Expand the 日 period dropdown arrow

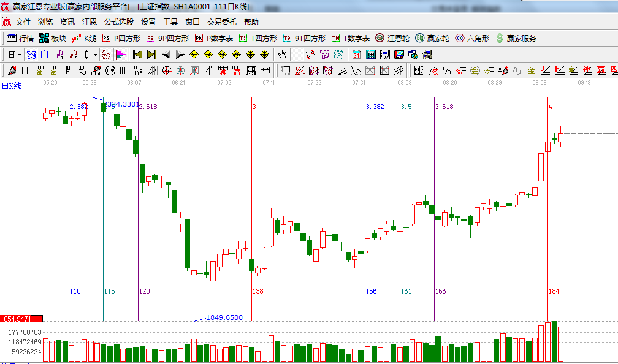tap(20, 55)
